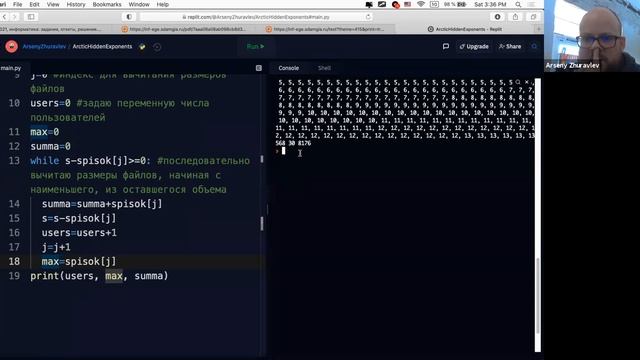640x360 pixels.
Task: Open the Safari downloads icon
Action: click(498, 17)
